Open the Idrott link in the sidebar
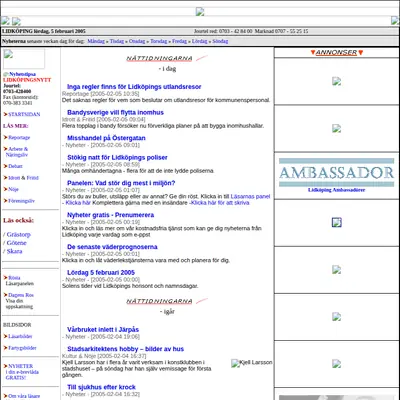This screenshot has height=400, width=400. [14, 178]
